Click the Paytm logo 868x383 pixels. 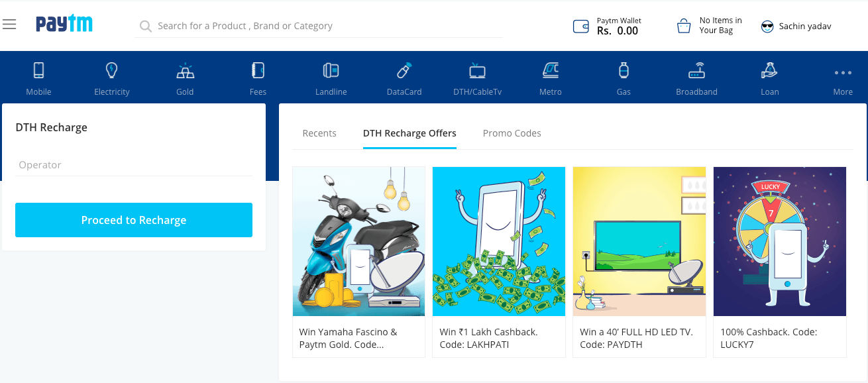point(64,25)
